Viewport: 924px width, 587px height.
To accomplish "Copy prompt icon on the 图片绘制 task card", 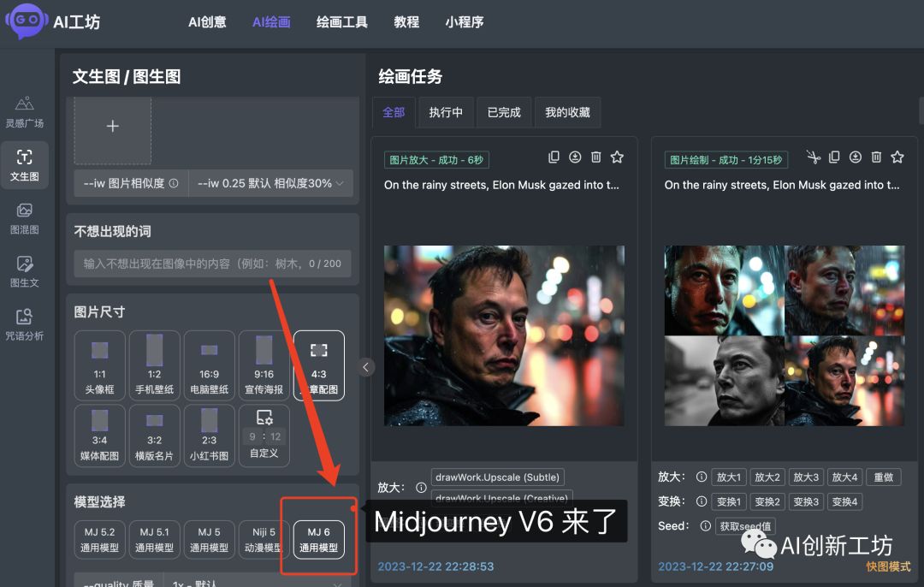I will click(834, 157).
